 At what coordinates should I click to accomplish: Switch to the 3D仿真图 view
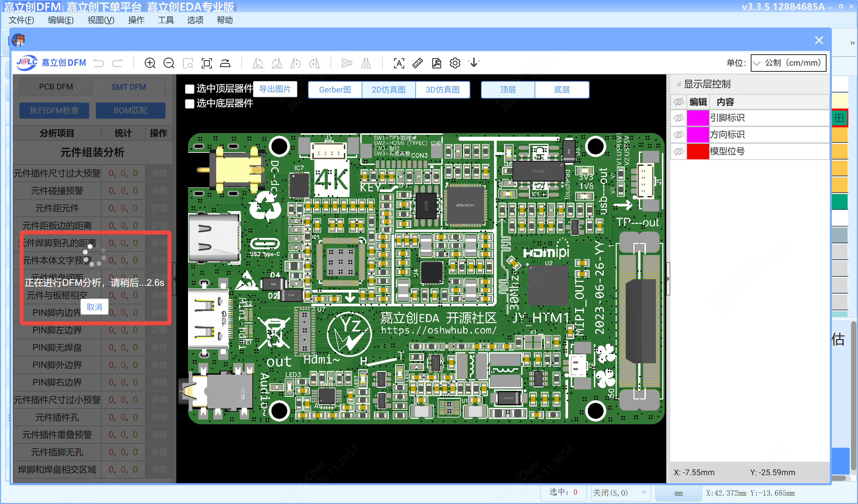[x=443, y=89]
